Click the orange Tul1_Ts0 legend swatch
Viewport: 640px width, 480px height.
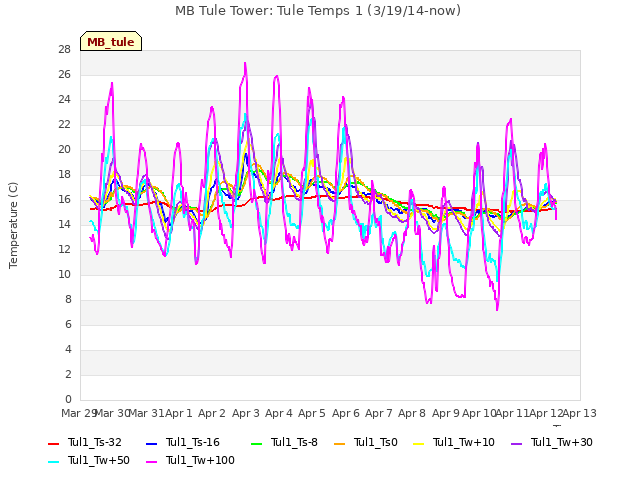(339, 444)
